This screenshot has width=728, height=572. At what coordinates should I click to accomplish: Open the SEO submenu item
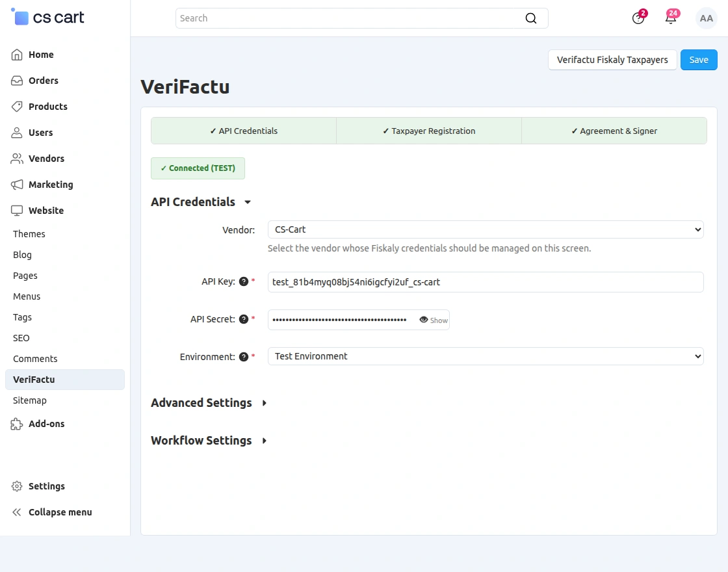pyautogui.click(x=21, y=338)
